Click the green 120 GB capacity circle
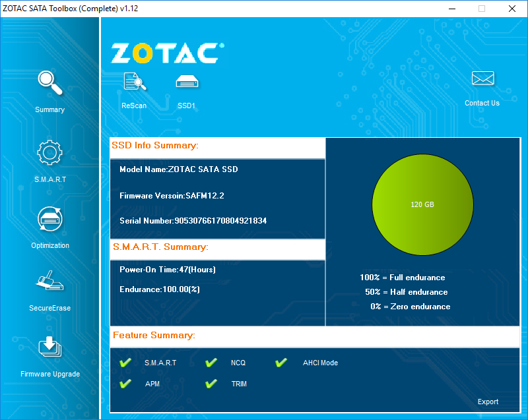The width and height of the screenshot is (528, 420). [422, 205]
